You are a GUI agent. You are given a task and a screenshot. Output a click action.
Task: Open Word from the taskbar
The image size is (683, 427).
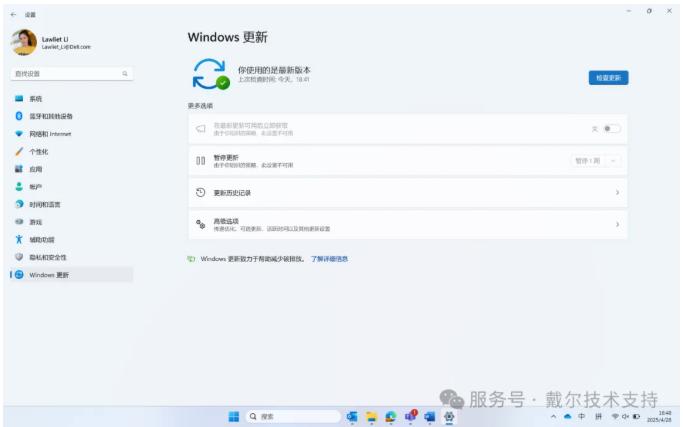point(429,417)
